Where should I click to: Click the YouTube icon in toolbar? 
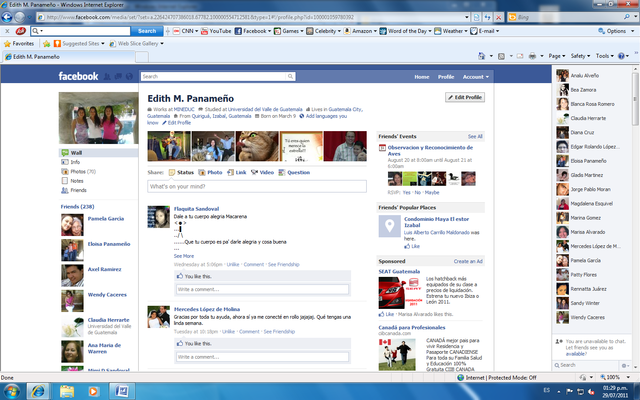(204, 31)
